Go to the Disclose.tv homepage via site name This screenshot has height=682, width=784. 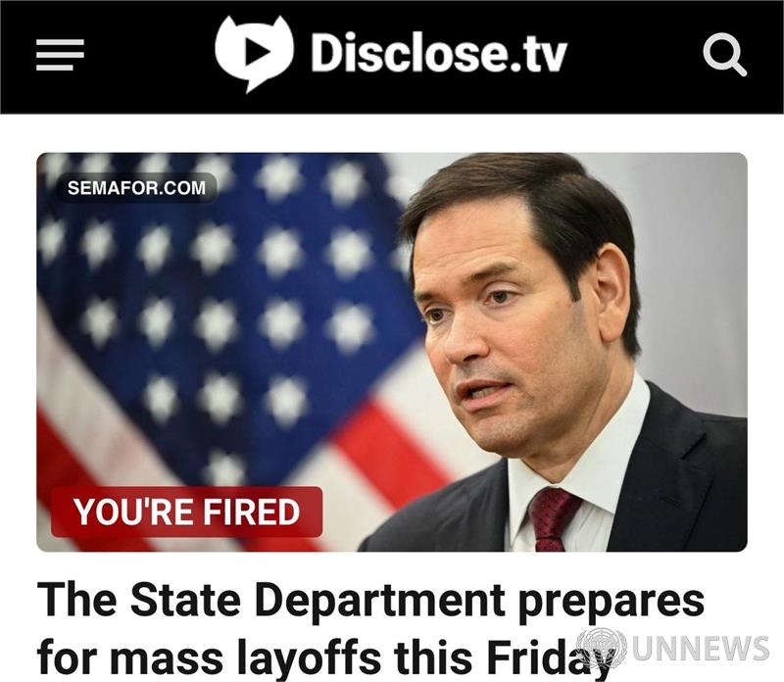click(x=438, y=53)
